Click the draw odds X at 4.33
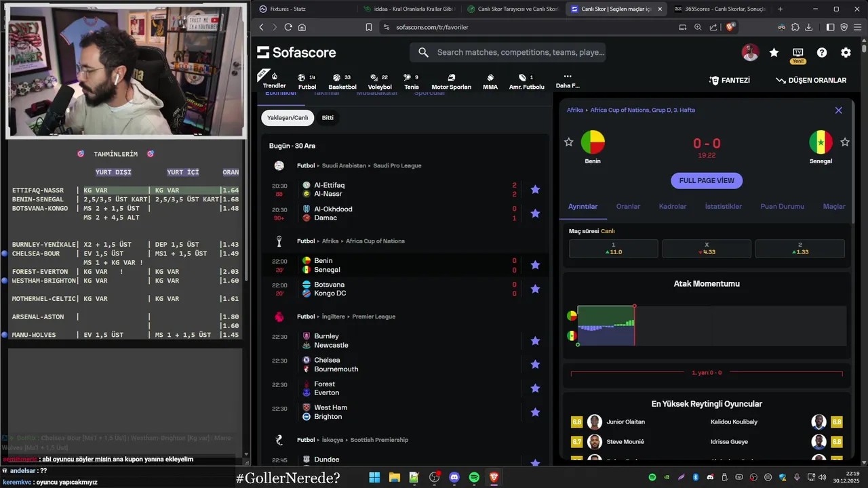 tap(707, 249)
